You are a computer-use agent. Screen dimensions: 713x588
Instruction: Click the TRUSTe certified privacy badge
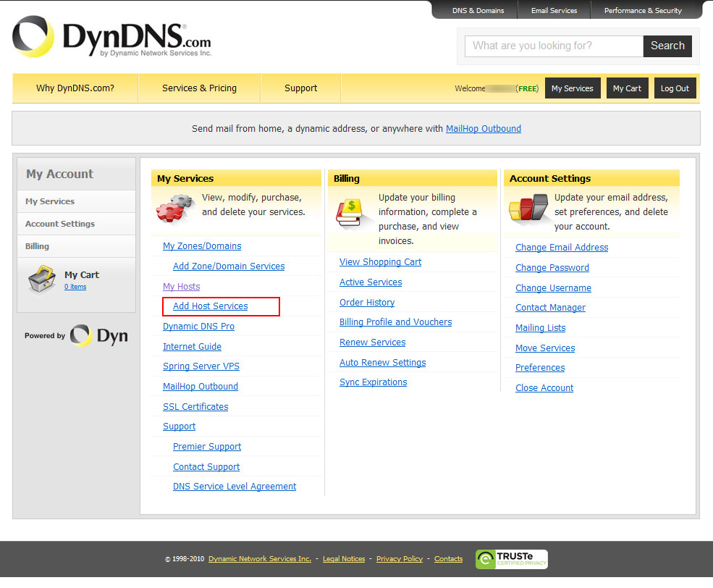512,559
